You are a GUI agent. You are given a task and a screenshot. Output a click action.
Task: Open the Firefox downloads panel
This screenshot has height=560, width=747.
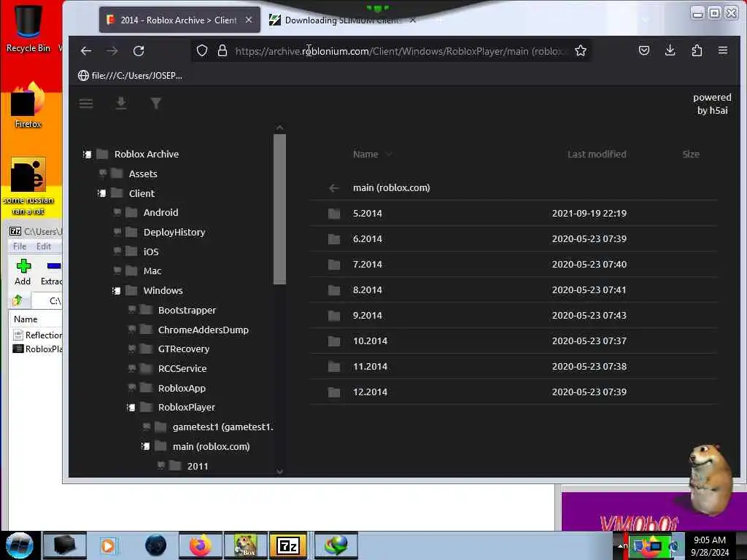pyautogui.click(x=670, y=50)
